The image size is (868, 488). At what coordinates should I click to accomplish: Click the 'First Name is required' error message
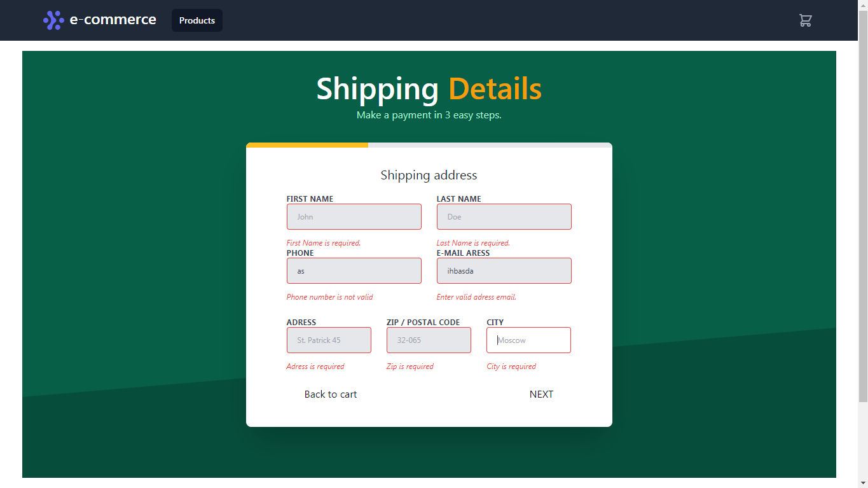click(x=322, y=242)
